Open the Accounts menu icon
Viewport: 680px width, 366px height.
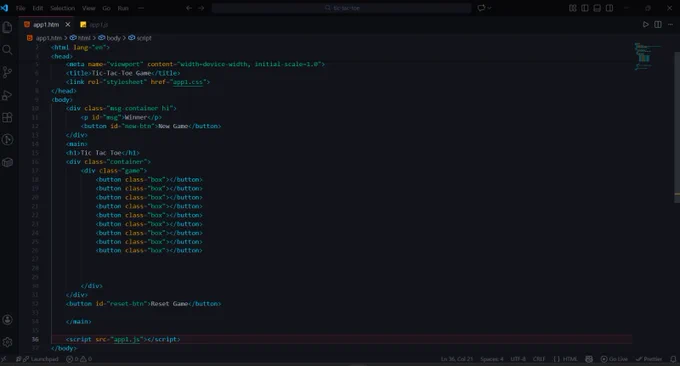pos(7,320)
